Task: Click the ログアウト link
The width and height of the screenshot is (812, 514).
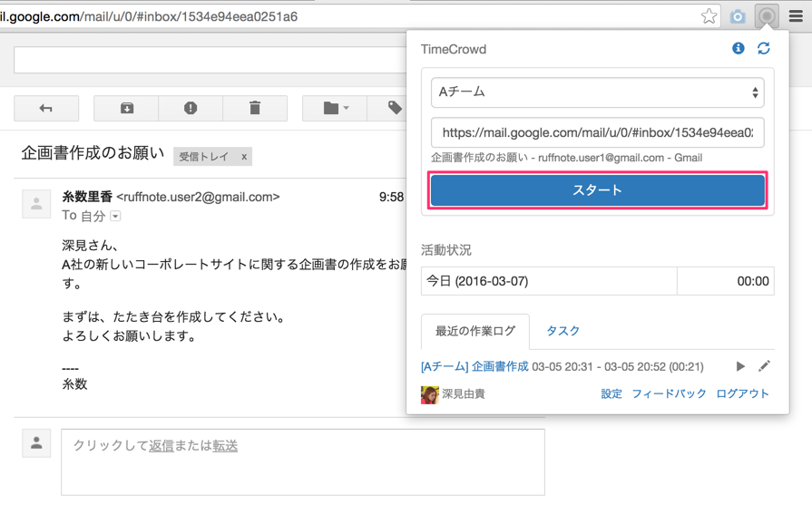Action: tap(742, 393)
